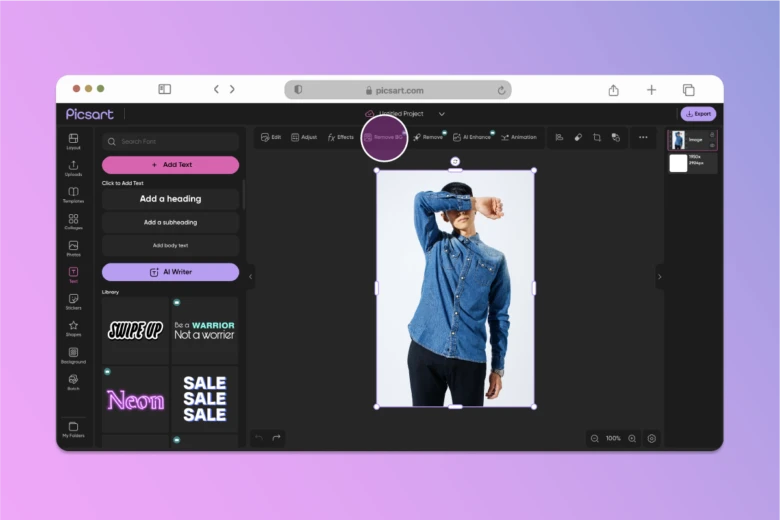This screenshot has height=520, width=780.
Task: Click the Export button
Action: (x=698, y=114)
